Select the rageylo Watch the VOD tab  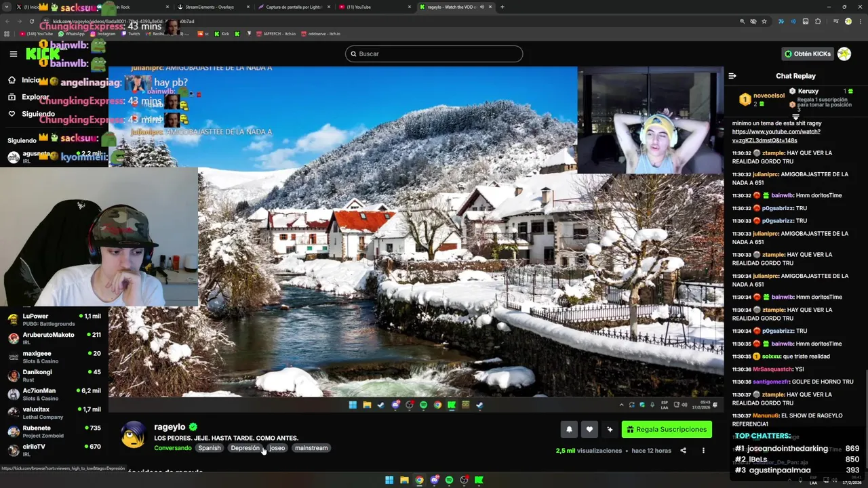tap(456, 7)
